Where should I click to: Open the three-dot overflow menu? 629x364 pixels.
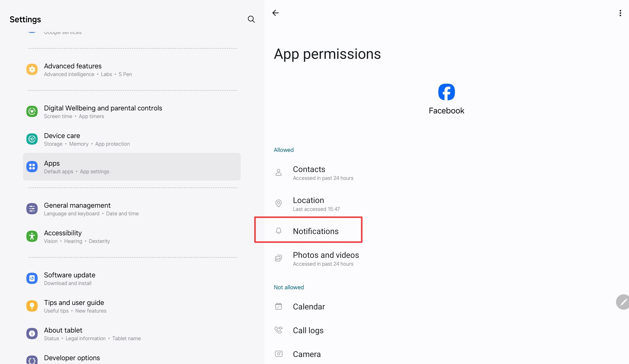coord(620,13)
